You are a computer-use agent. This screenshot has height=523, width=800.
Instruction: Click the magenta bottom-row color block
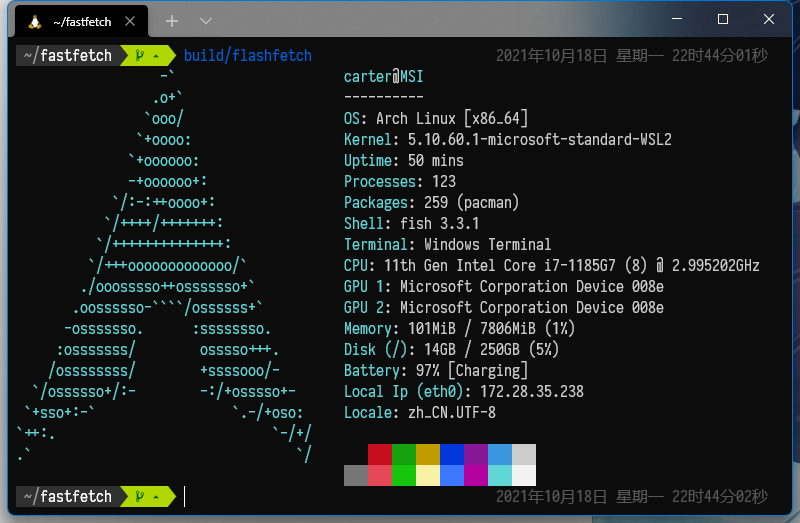pyautogui.click(x=476, y=475)
